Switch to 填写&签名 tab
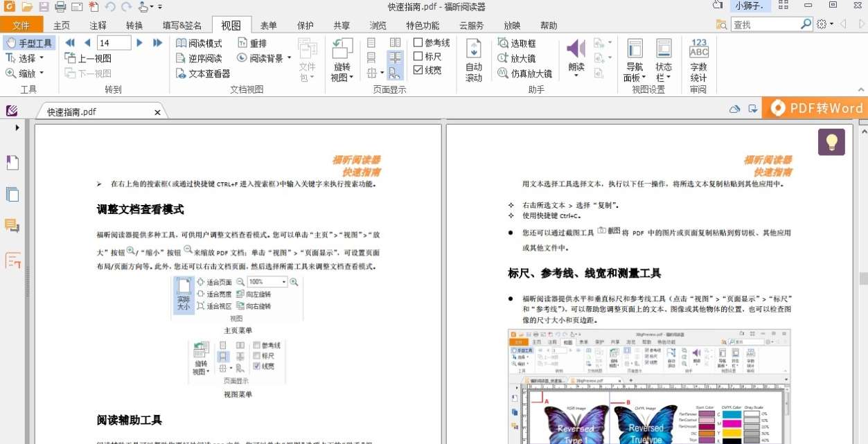This screenshot has height=444, width=868. [x=182, y=26]
